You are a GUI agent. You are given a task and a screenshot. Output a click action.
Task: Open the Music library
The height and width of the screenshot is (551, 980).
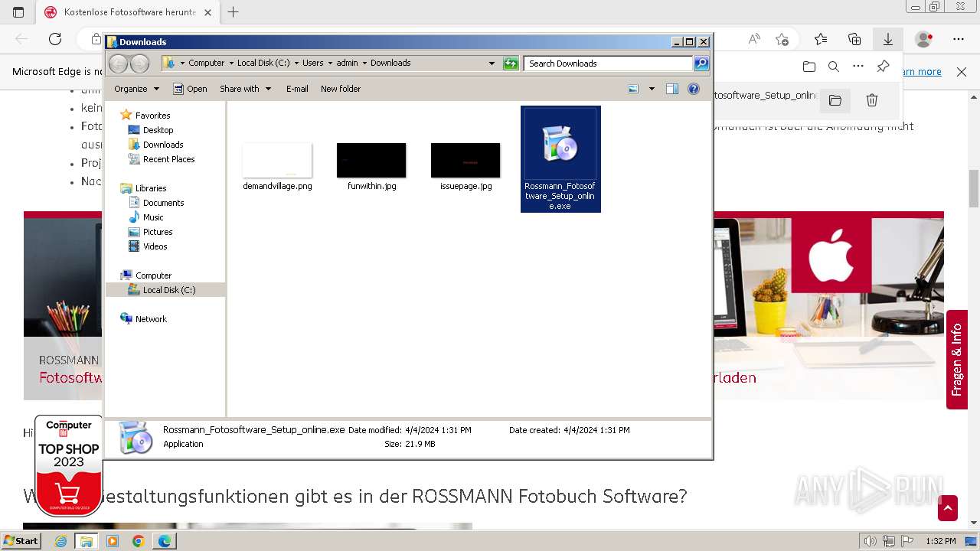click(152, 217)
